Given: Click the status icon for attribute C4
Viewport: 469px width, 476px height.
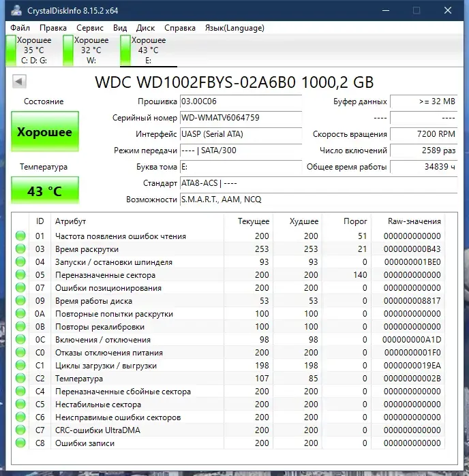Looking at the screenshot, I should [x=20, y=392].
